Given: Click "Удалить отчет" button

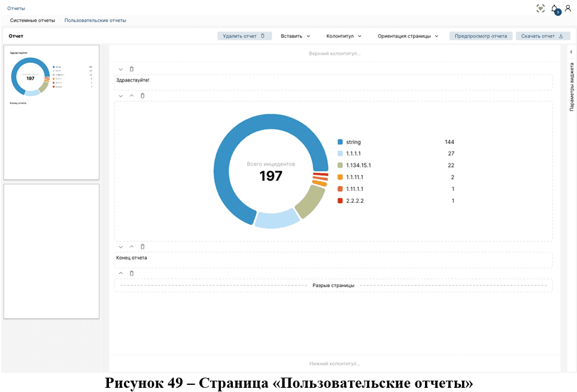Looking at the screenshot, I should pos(244,36).
